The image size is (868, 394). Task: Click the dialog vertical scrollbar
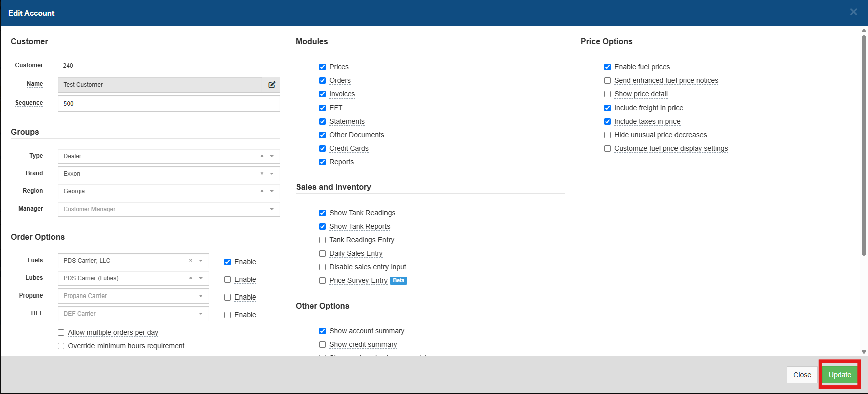pos(864,146)
